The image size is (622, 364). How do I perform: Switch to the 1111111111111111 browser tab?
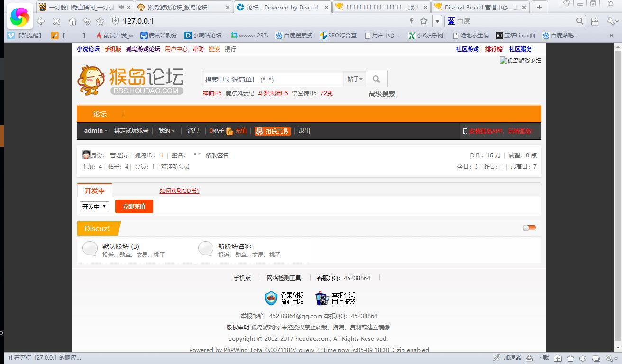[x=382, y=7]
